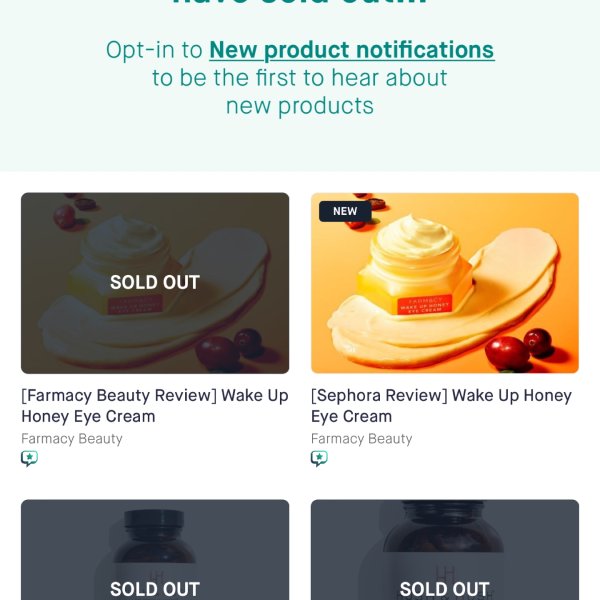
Task: Select Farmacy Beauty brand under first product
Action: coord(72,439)
